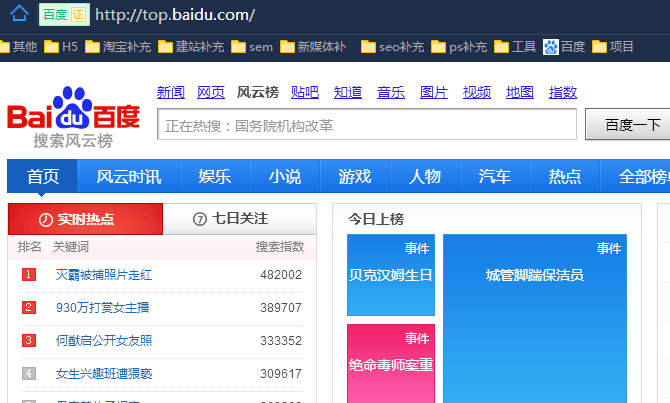Select the 首页 navigation tab
670x403 pixels.
42,176
